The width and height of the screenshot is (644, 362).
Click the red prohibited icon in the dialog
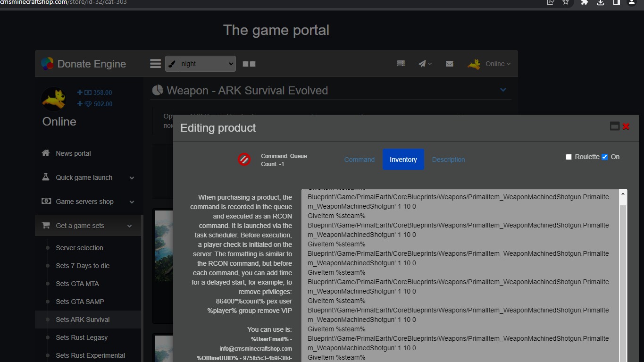click(x=244, y=160)
